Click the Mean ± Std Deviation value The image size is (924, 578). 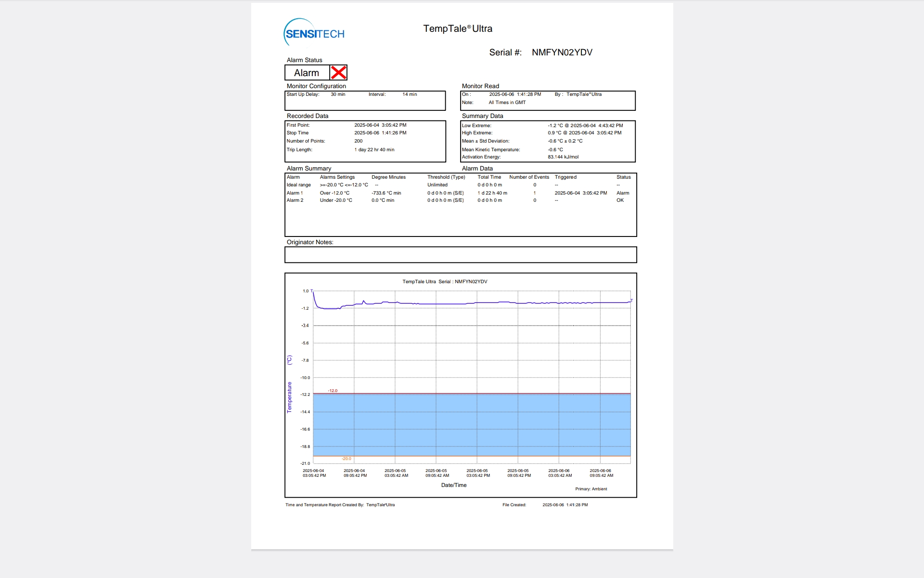pyautogui.click(x=565, y=141)
